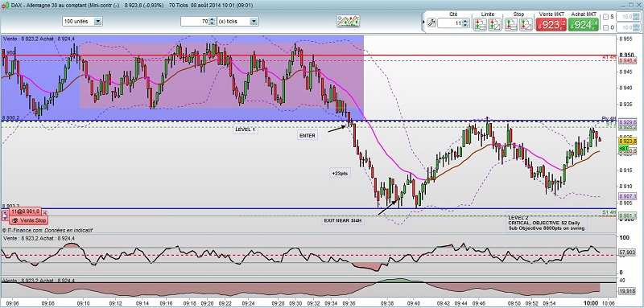Click the second Stop order icon
Screen dimensions: 644x308
click(x=526, y=25)
